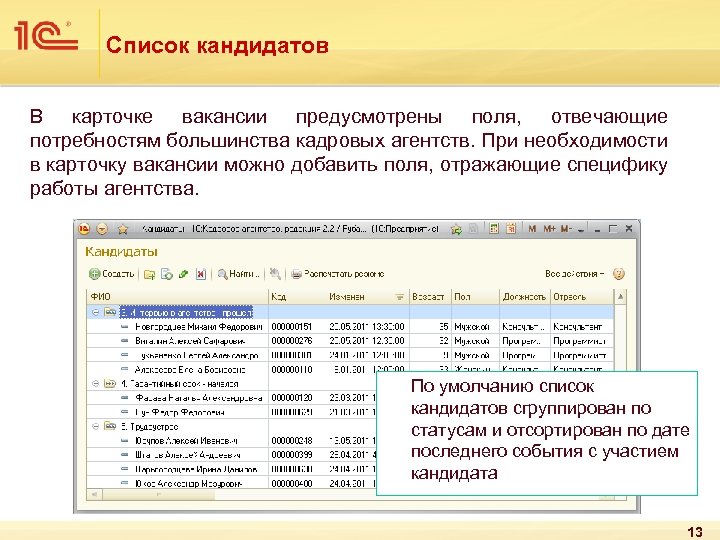
Task: Add the page to favorites via the star-arrow icon
Action: (x=456, y=229)
